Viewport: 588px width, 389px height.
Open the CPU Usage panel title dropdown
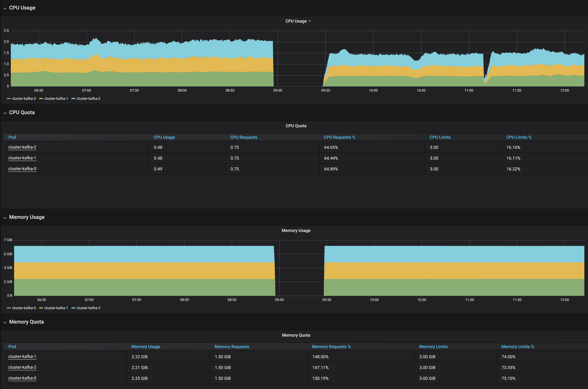click(x=298, y=21)
